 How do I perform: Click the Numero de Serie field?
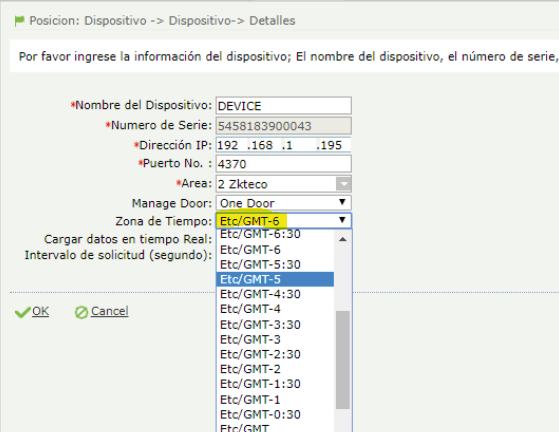(x=283, y=126)
